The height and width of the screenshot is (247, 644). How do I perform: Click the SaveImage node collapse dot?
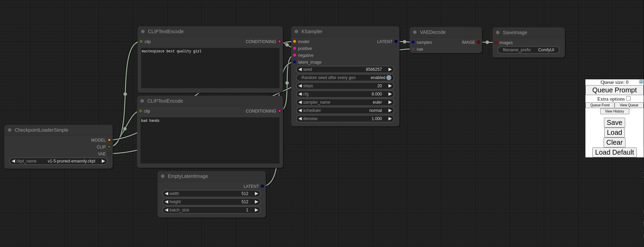tap(498, 32)
